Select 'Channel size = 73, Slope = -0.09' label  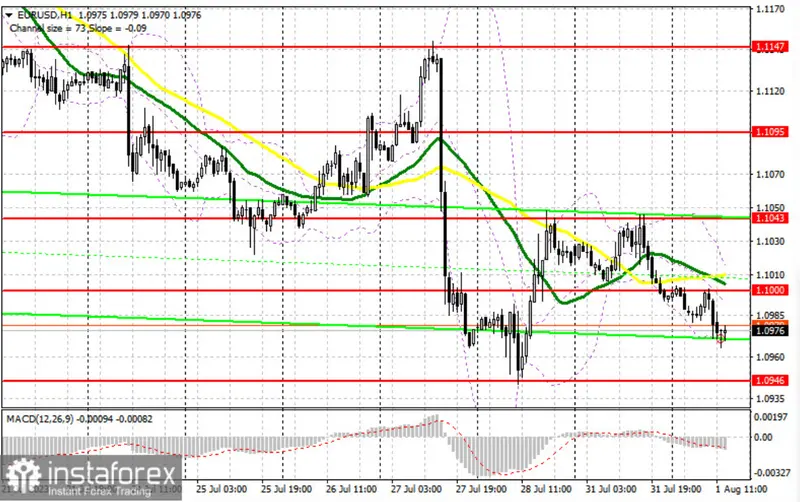coord(78,28)
